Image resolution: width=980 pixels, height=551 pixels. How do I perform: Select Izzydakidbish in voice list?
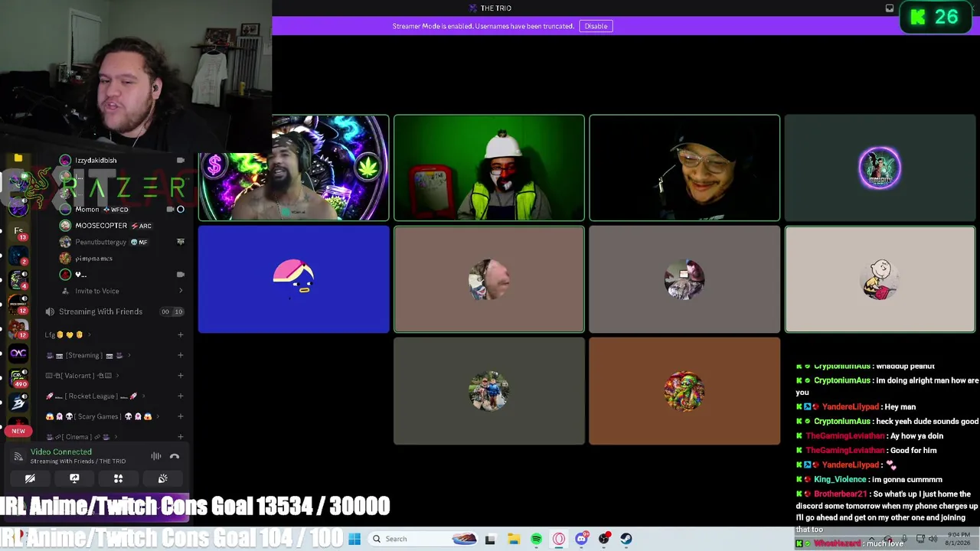[x=122, y=161]
